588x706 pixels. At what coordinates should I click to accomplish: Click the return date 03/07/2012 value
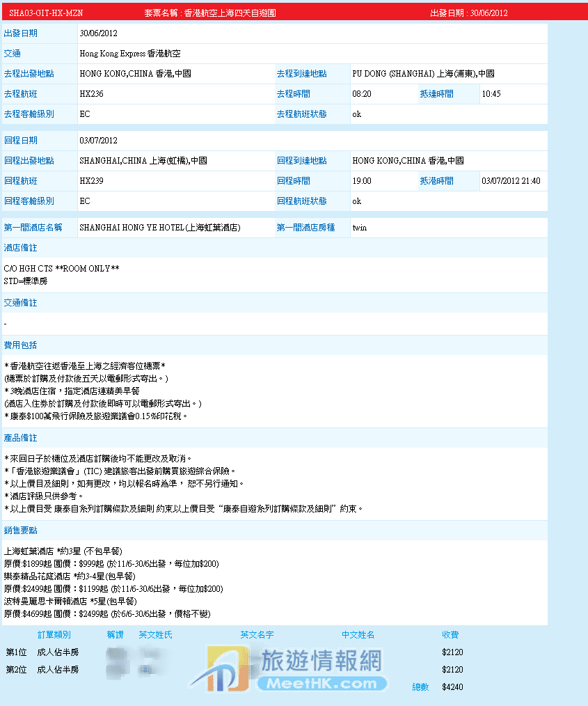point(98,141)
